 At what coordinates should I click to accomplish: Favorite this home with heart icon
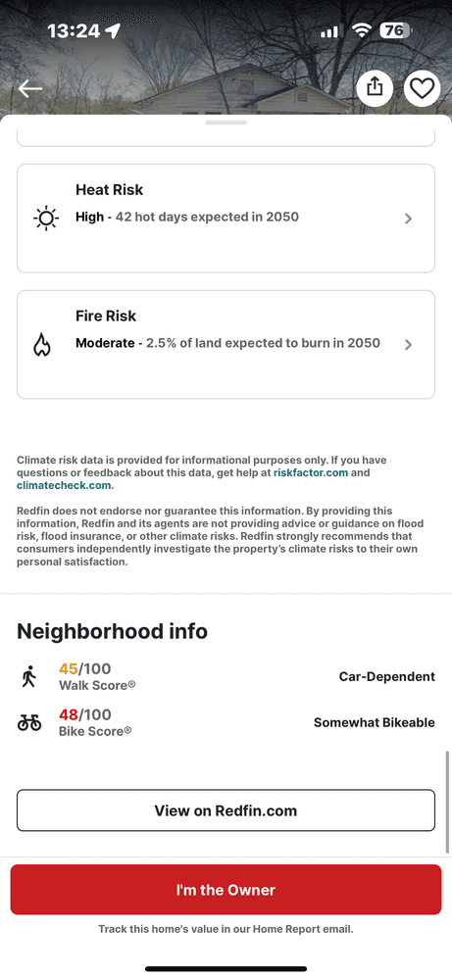422,88
